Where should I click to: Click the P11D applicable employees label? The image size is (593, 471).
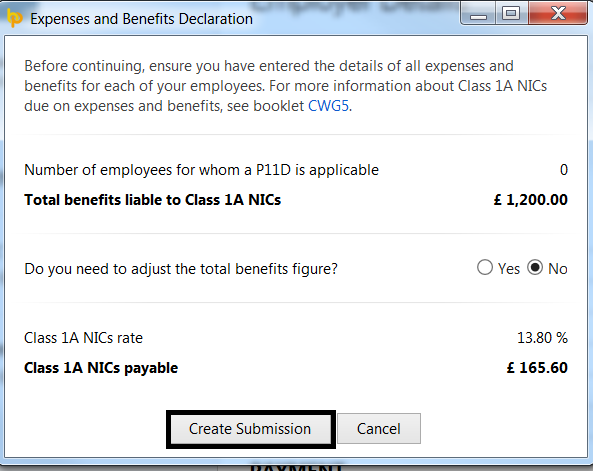point(201,170)
